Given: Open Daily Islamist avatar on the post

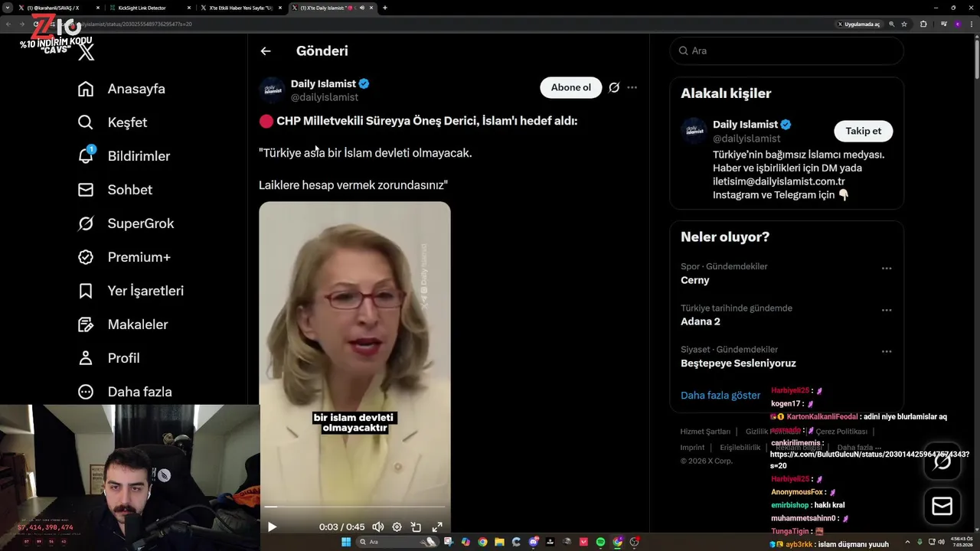Looking at the screenshot, I should click(x=272, y=90).
